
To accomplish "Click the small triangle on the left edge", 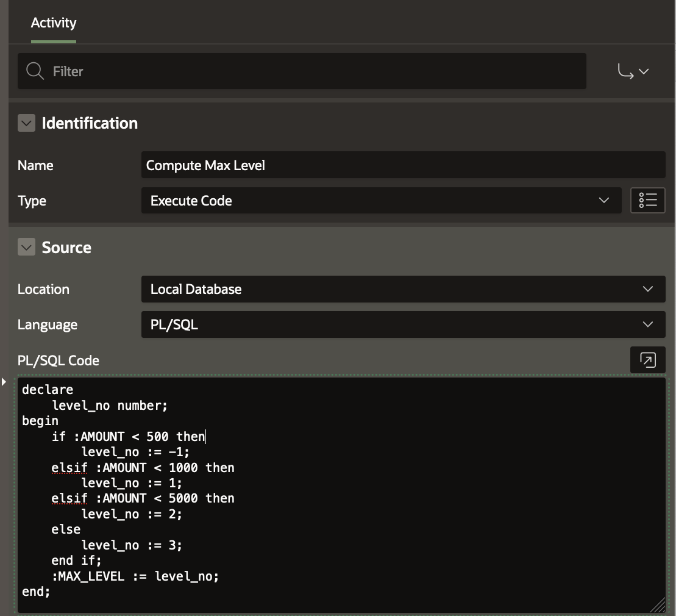I will [4, 382].
